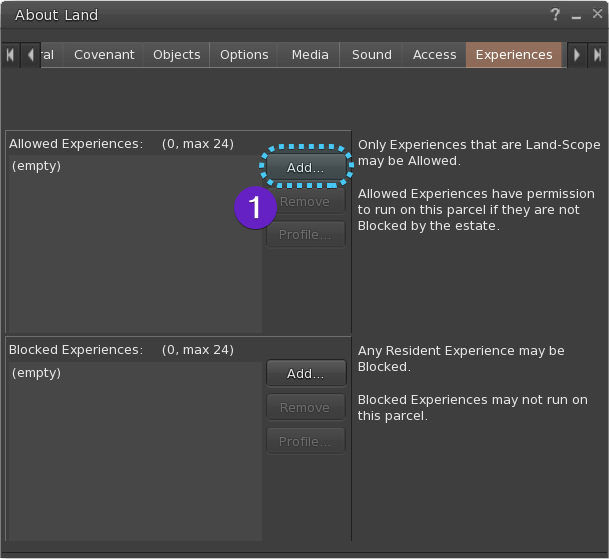Switch to the Access tab
The width and height of the screenshot is (609, 559).
point(434,55)
